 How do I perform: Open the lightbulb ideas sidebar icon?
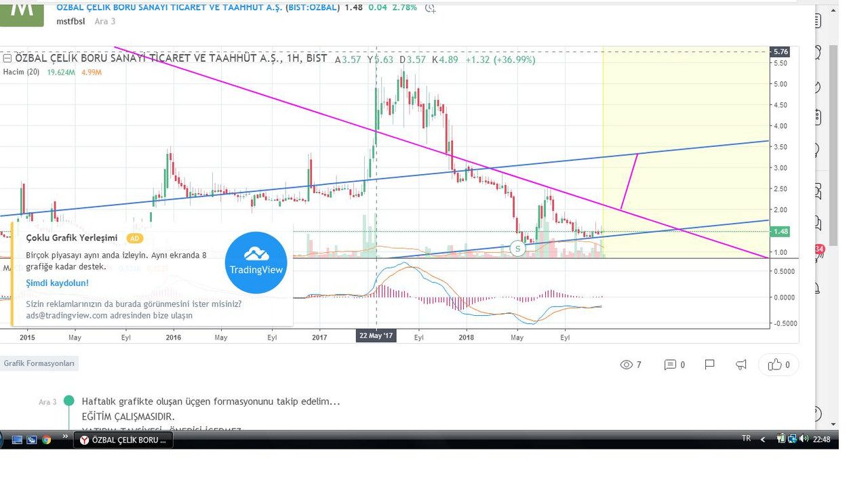point(816,150)
